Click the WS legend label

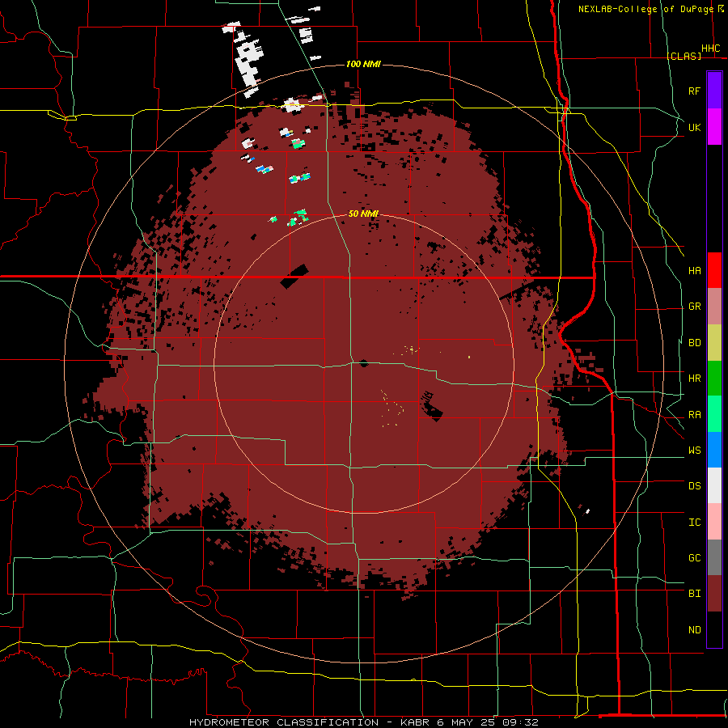pos(694,451)
